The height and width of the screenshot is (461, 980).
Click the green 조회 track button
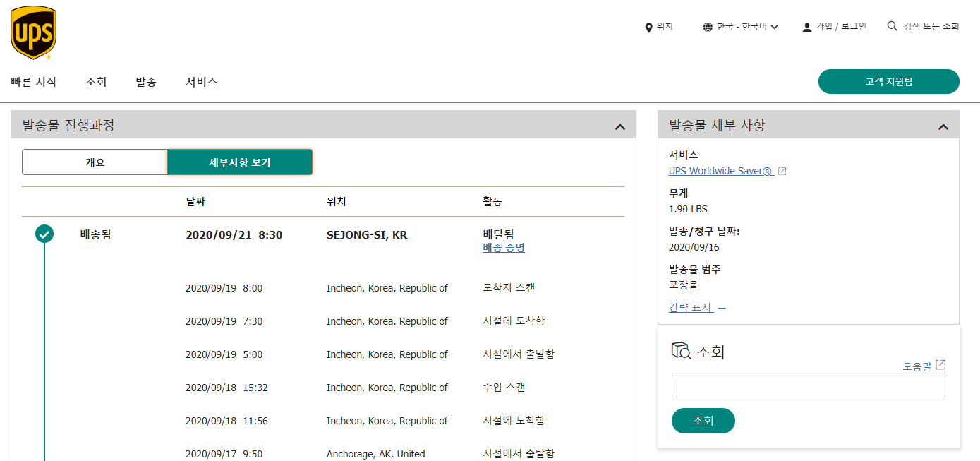[x=703, y=421]
